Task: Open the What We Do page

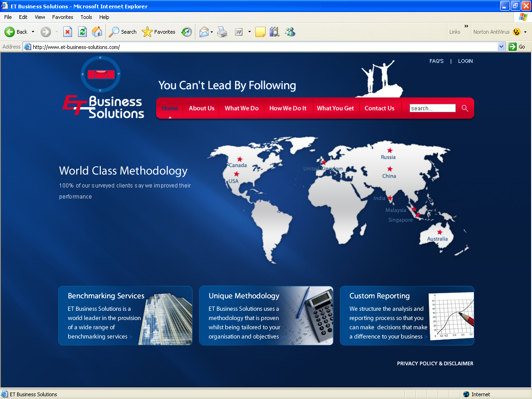Action: point(242,108)
